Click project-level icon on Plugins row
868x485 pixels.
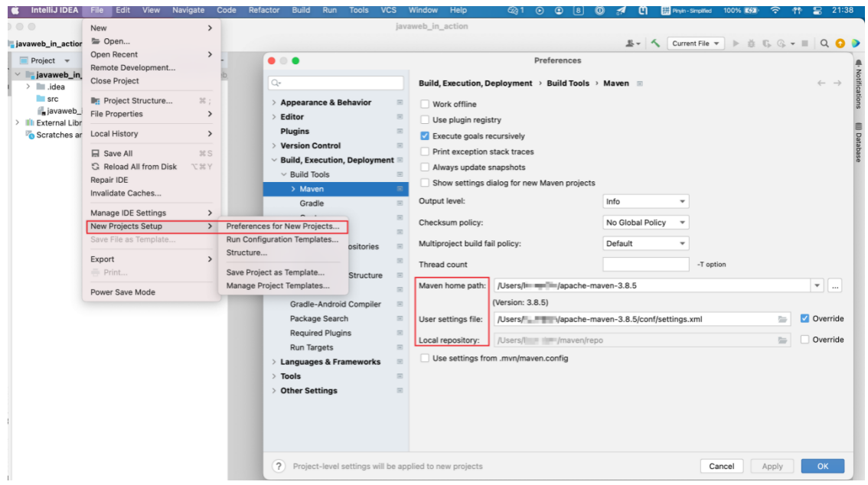400,131
